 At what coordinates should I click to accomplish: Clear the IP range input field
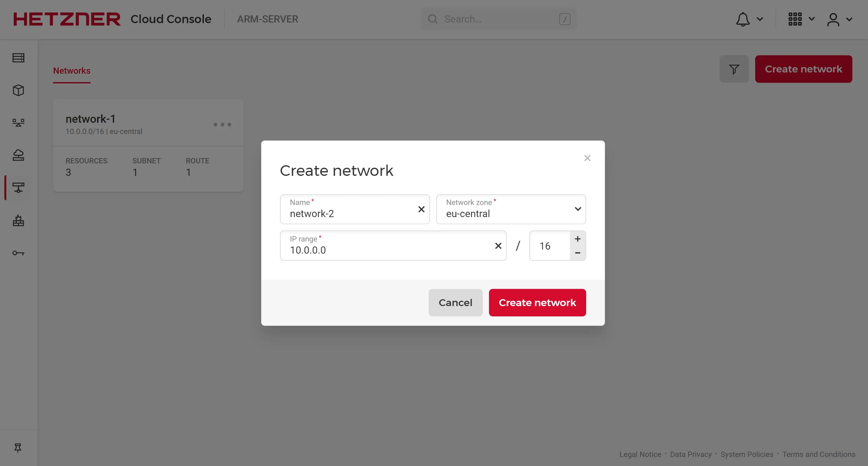coord(497,245)
